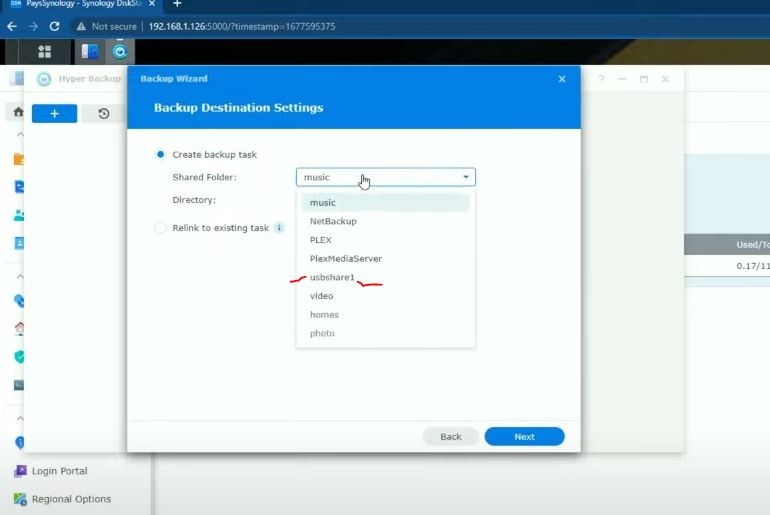Choose homes from the folder list
This screenshot has width=770, height=515.
point(385,315)
